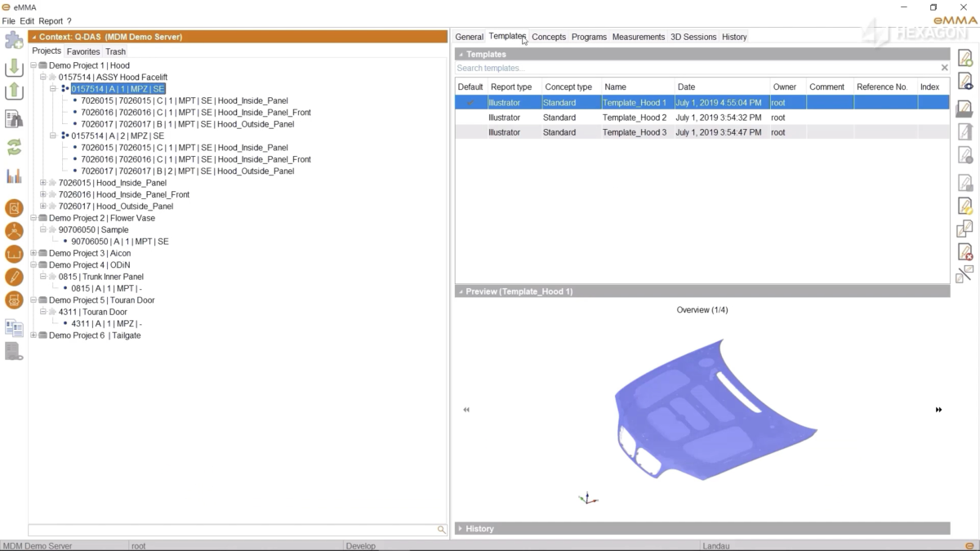Expand Demo Project 3 | Aicon node
Screen dimensions: 980x551
click(33, 253)
